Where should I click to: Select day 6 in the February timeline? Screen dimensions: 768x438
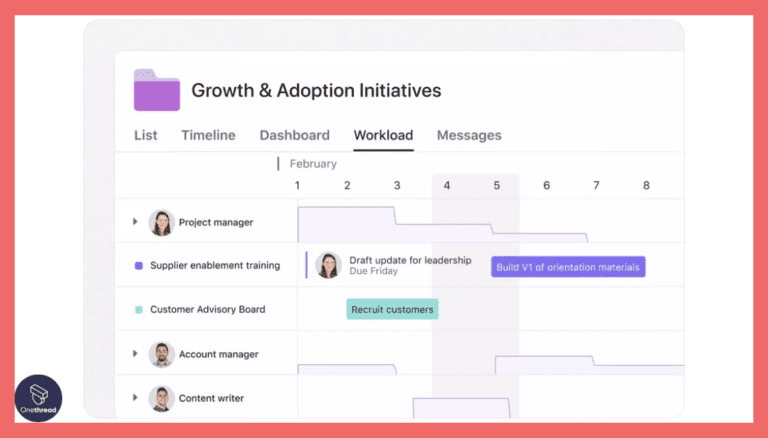pyautogui.click(x=546, y=185)
